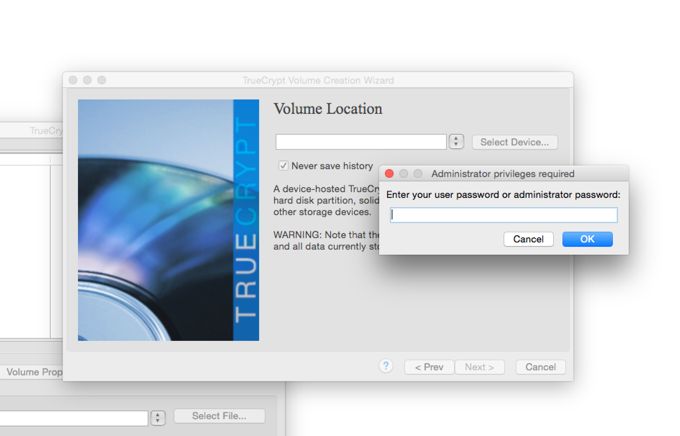Click the Volume Location path field
The image size is (680, 436).
click(x=361, y=142)
